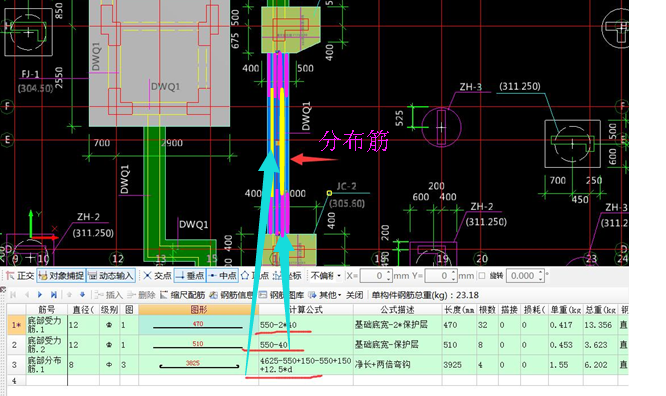Image resolution: width=666 pixels, height=396 pixels.
Task: Click 插入 insert row button
Action: click(108, 294)
